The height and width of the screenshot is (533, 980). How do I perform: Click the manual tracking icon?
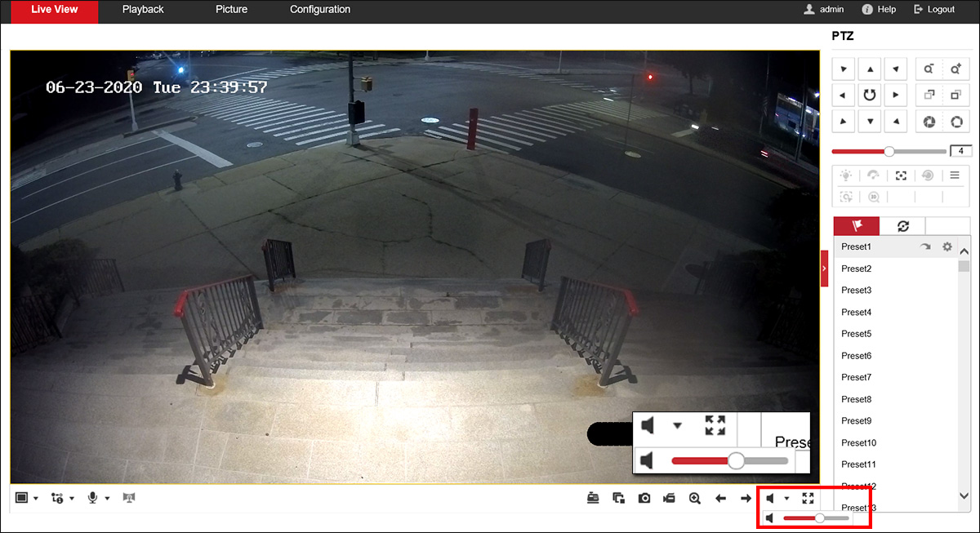[x=846, y=197]
